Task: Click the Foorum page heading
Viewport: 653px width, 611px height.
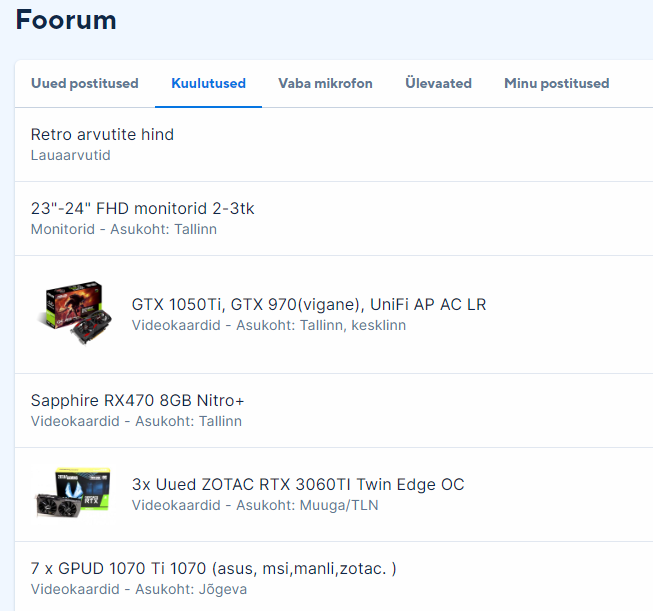Action: tap(66, 20)
